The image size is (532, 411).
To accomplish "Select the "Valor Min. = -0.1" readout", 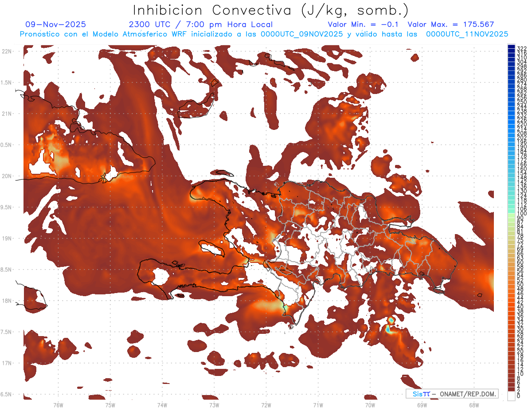I will [x=364, y=24].
